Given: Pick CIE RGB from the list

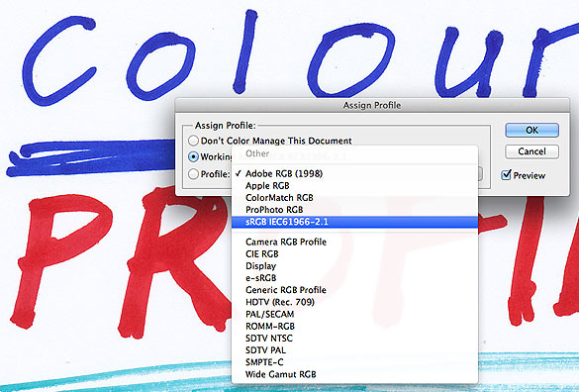Looking at the screenshot, I should click(x=354, y=253).
